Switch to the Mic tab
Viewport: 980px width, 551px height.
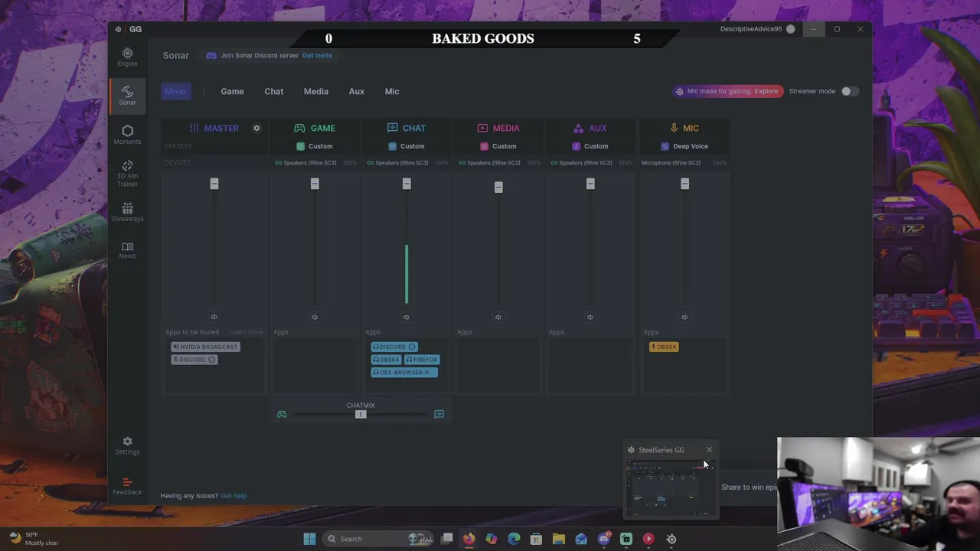pyautogui.click(x=391, y=91)
